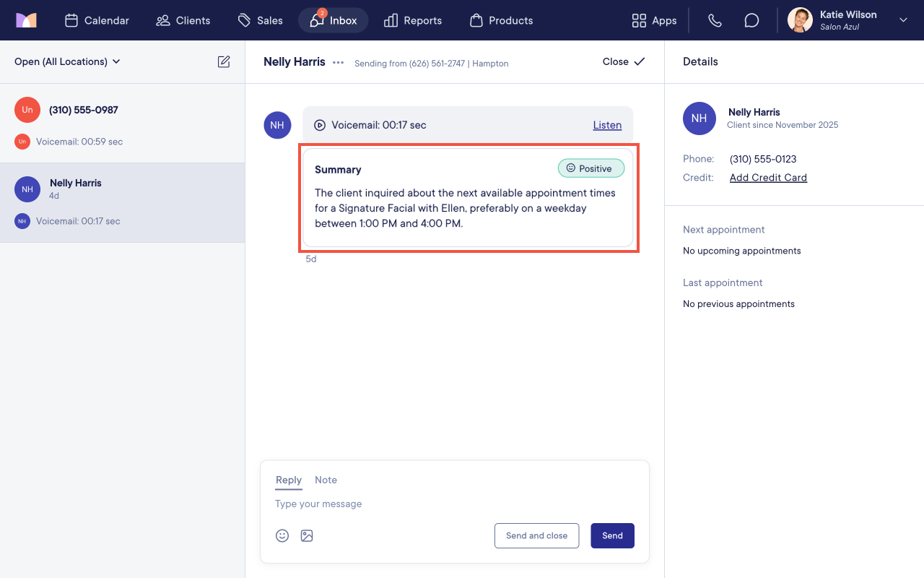Open the chat bubble icon
The height and width of the screenshot is (578, 924).
(751, 20)
